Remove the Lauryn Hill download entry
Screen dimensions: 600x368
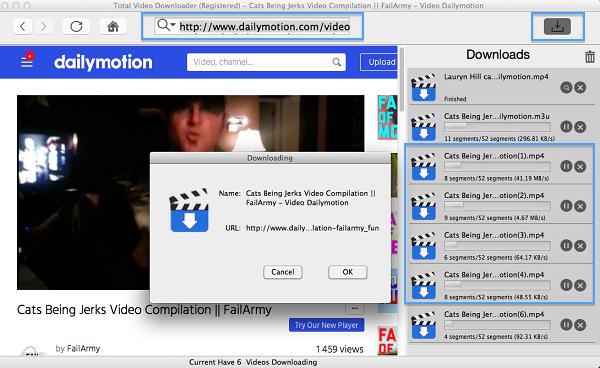pyautogui.click(x=580, y=88)
